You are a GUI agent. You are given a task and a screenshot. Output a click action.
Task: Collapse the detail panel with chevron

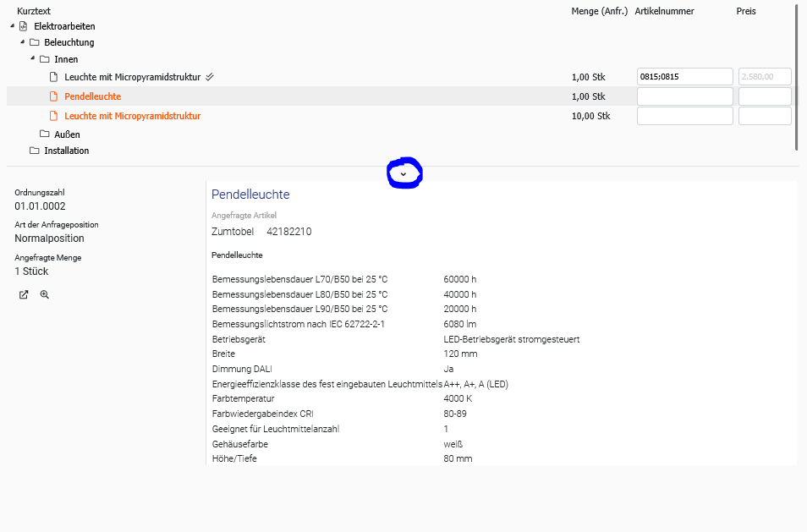click(403, 173)
